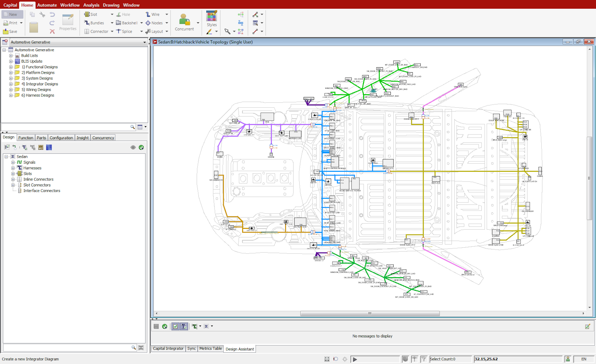This screenshot has height=364, width=596.
Task: Switch to the Metrics Table tab
Action: [210, 348]
